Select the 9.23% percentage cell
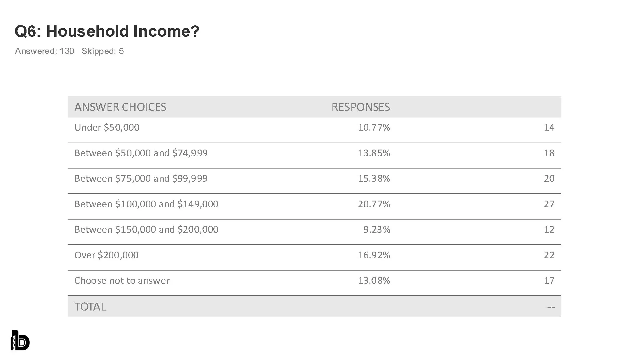This screenshot has height=356, width=644. 376,229
